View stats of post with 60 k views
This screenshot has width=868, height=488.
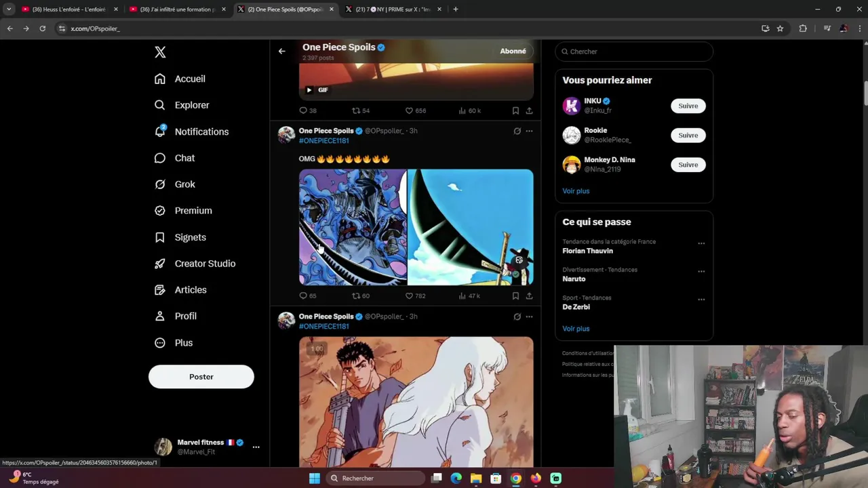point(469,110)
